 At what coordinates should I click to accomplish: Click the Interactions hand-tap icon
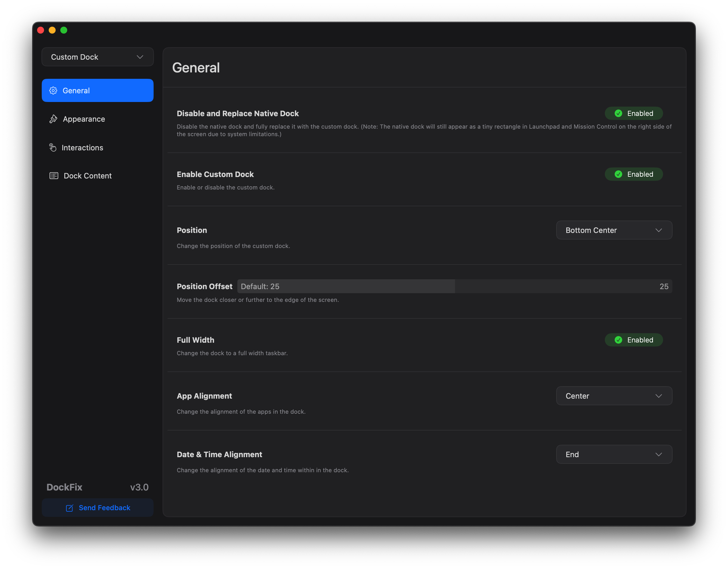click(x=53, y=147)
